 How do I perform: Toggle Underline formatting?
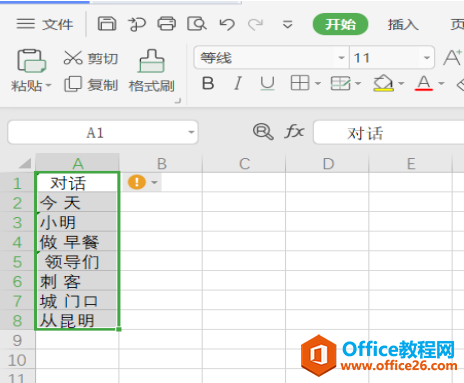267,83
